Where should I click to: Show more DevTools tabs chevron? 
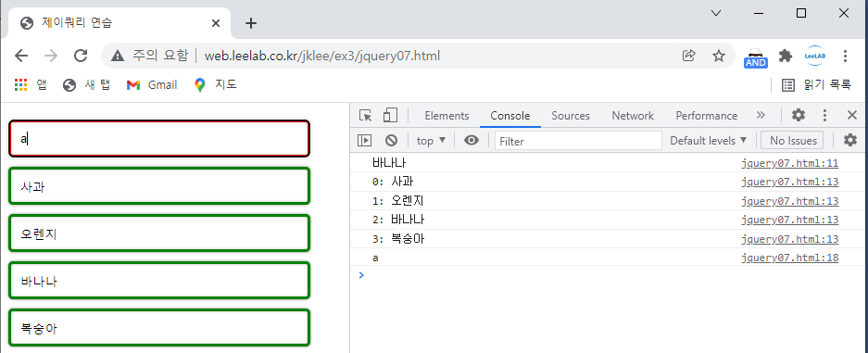[761, 115]
